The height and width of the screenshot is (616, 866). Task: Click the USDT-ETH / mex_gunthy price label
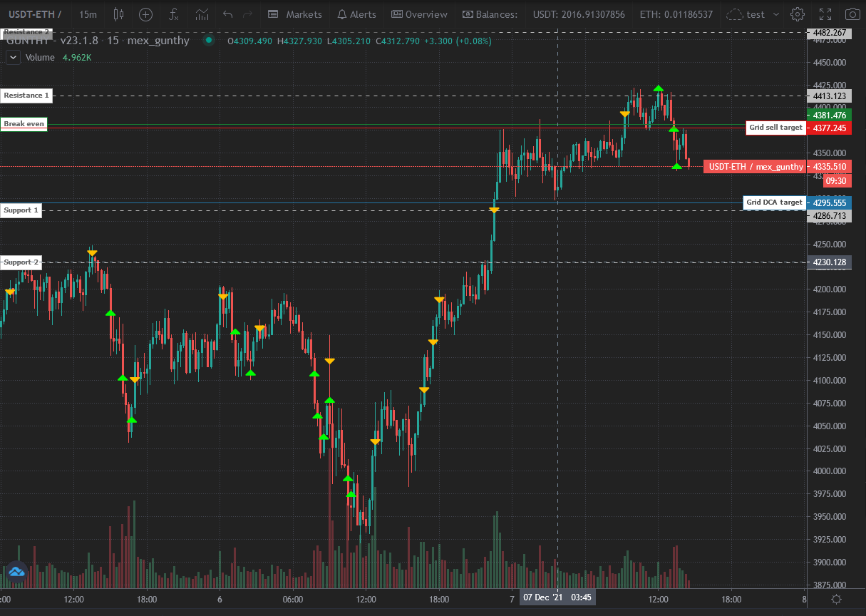coord(754,167)
